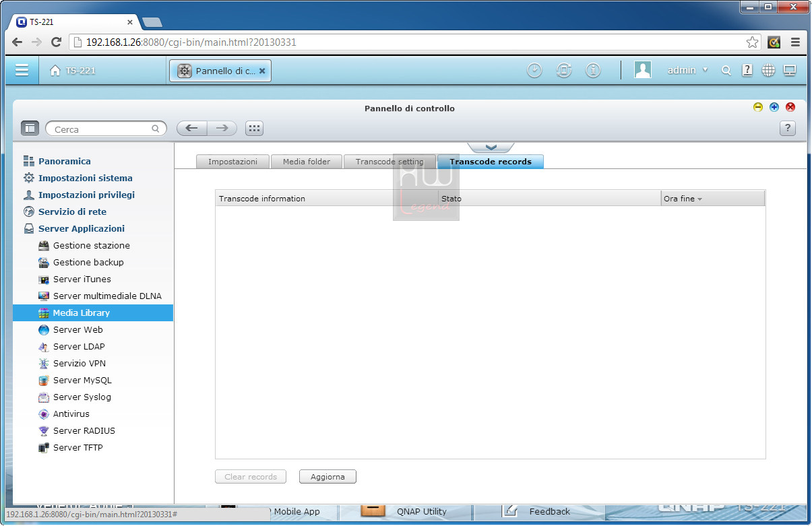Open Gestione backup
Viewport: 812px width, 526px height.
point(88,262)
